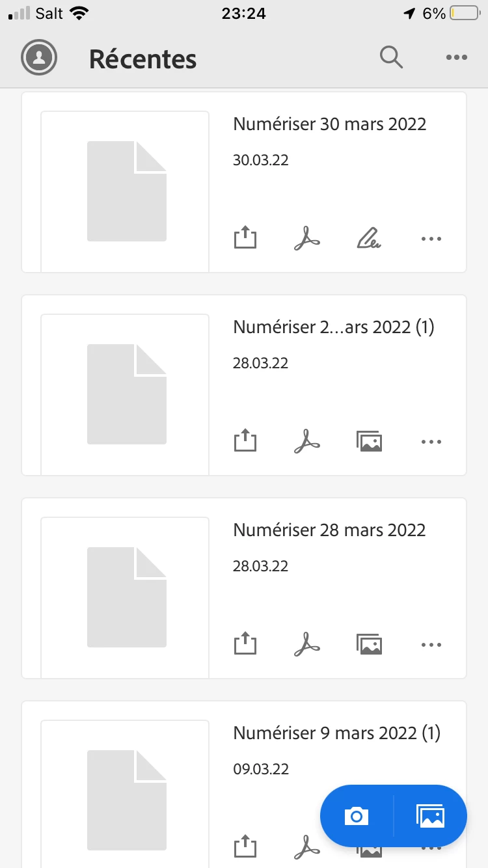Image resolution: width=488 pixels, height=868 pixels.
Task: Tap the Fill & Sign pen icon
Action: tap(369, 239)
